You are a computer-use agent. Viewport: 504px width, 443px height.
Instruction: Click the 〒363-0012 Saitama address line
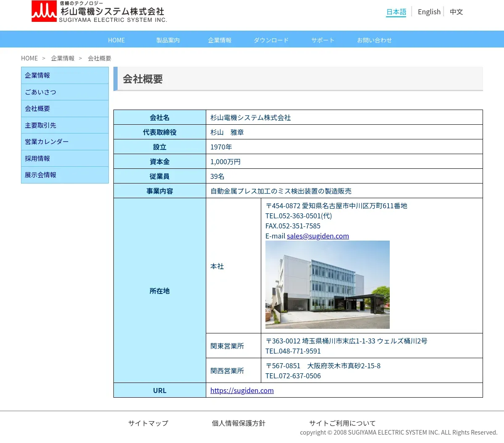pyautogui.click(x=346, y=341)
